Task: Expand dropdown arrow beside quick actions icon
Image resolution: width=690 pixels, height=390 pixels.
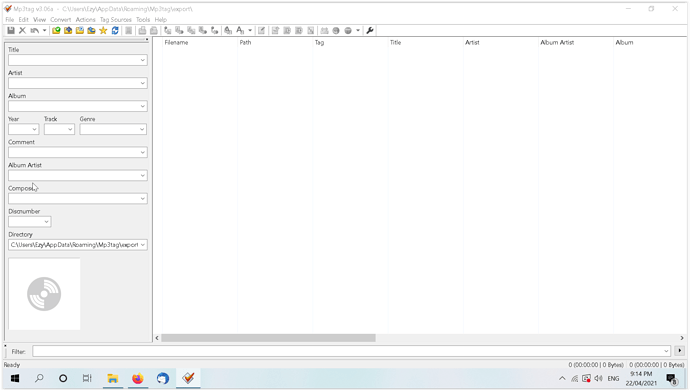Action: pyautogui.click(x=250, y=30)
